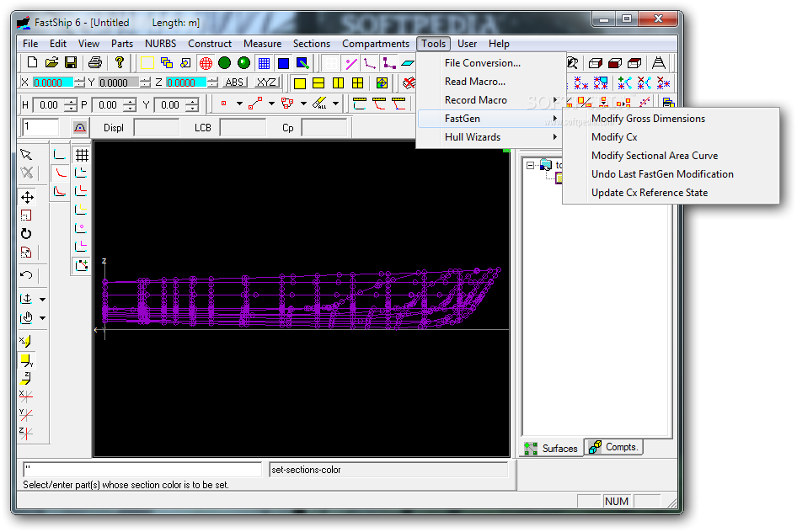Click the red wireframe globe icon

[206, 63]
